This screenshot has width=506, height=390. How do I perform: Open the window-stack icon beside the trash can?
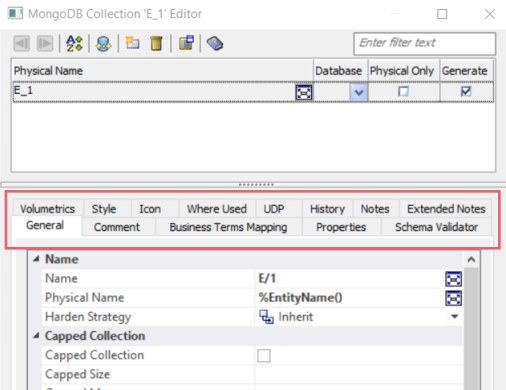186,43
